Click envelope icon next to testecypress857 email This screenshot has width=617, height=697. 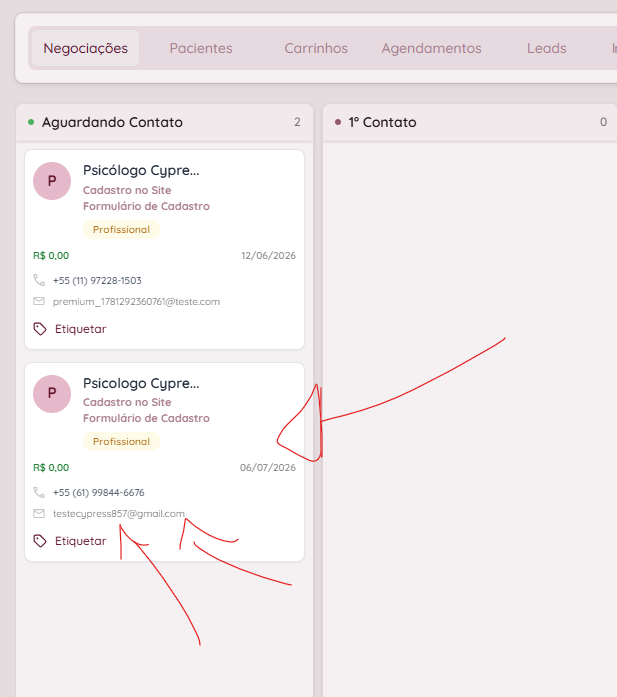click(x=39, y=513)
